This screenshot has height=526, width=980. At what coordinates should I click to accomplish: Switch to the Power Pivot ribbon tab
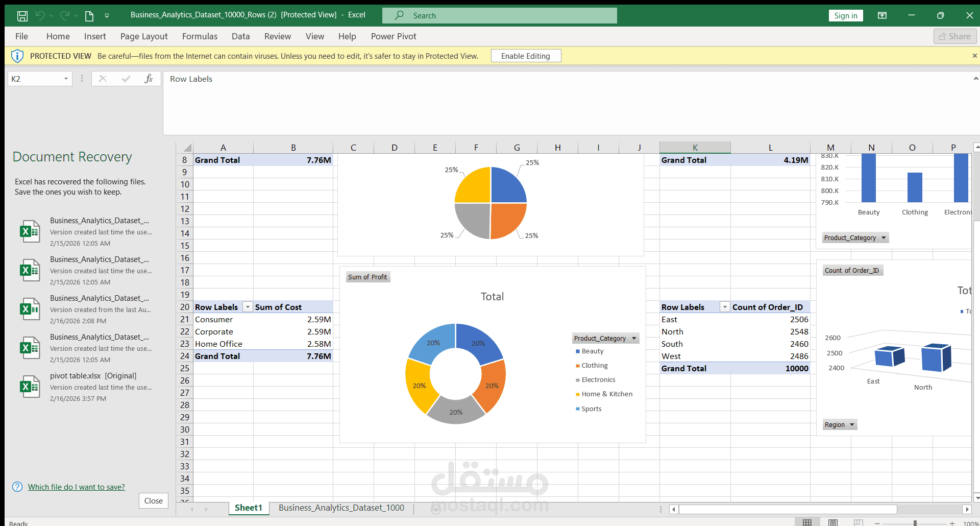click(393, 36)
